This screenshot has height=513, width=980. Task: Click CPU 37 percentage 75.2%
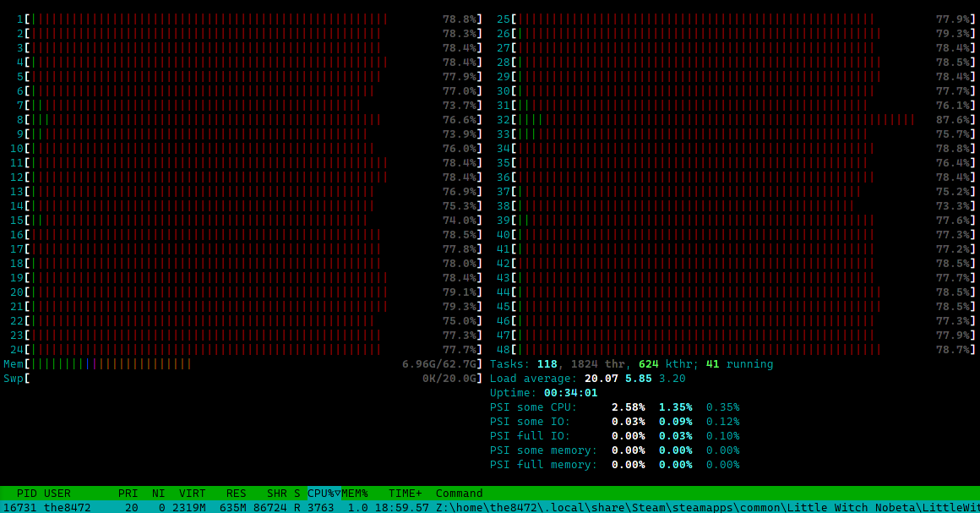tap(952, 192)
